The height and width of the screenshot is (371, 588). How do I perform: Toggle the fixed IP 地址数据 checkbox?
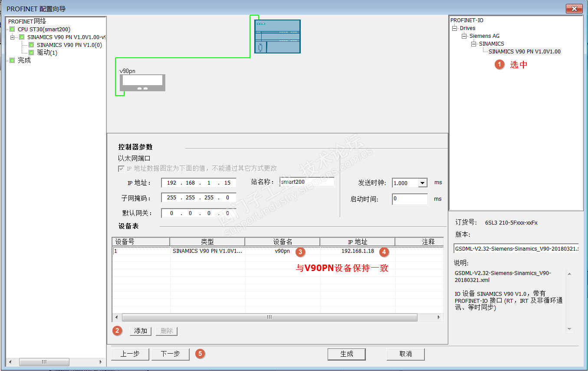pos(121,169)
